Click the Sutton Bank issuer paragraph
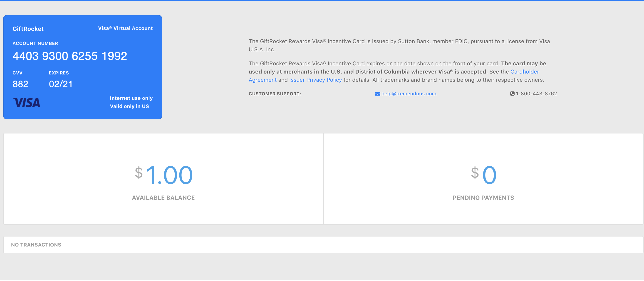The width and height of the screenshot is (644, 281). coord(399,45)
